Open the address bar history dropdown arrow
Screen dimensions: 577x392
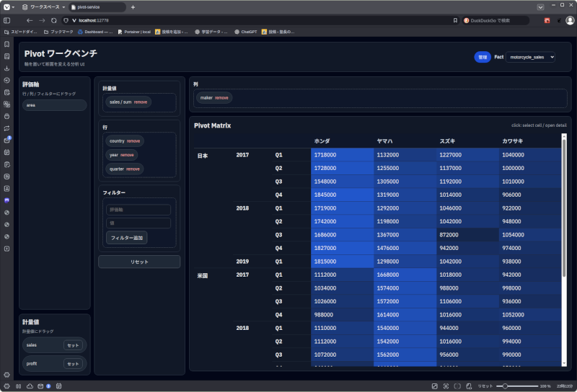coord(541,6)
